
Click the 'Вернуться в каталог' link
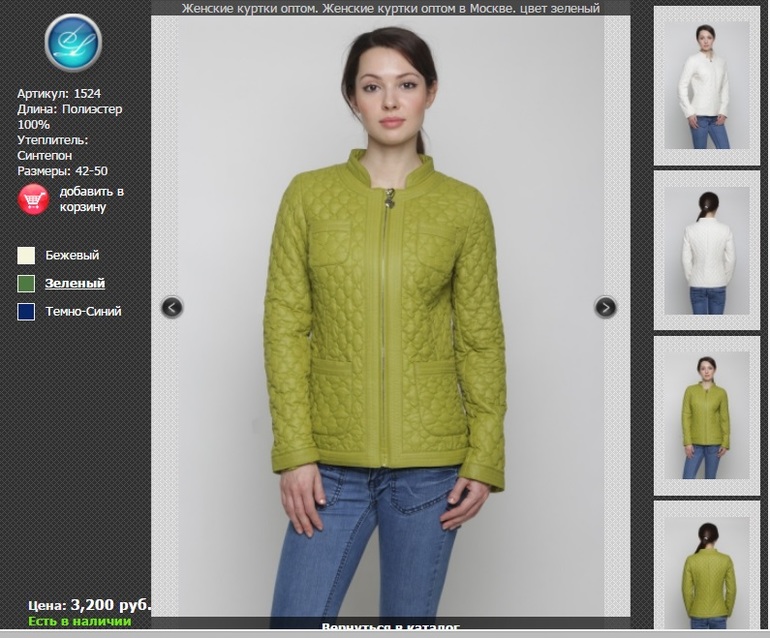(390, 628)
